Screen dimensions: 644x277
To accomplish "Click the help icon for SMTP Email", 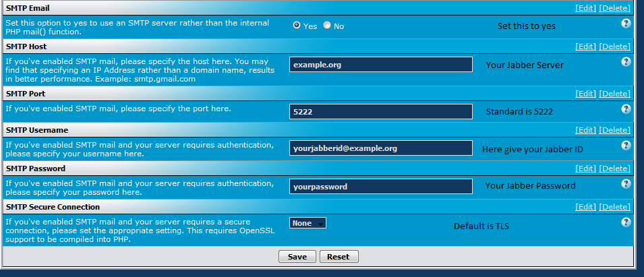I will pos(625,24).
